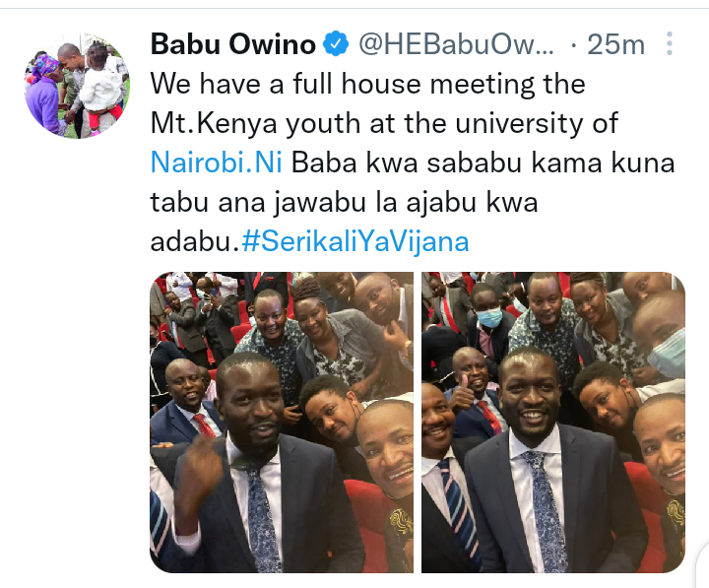Click the line 'tabu ana jawabu la ajabu kwa'
Image resolution: width=709 pixels, height=588 pixels.
tap(344, 202)
